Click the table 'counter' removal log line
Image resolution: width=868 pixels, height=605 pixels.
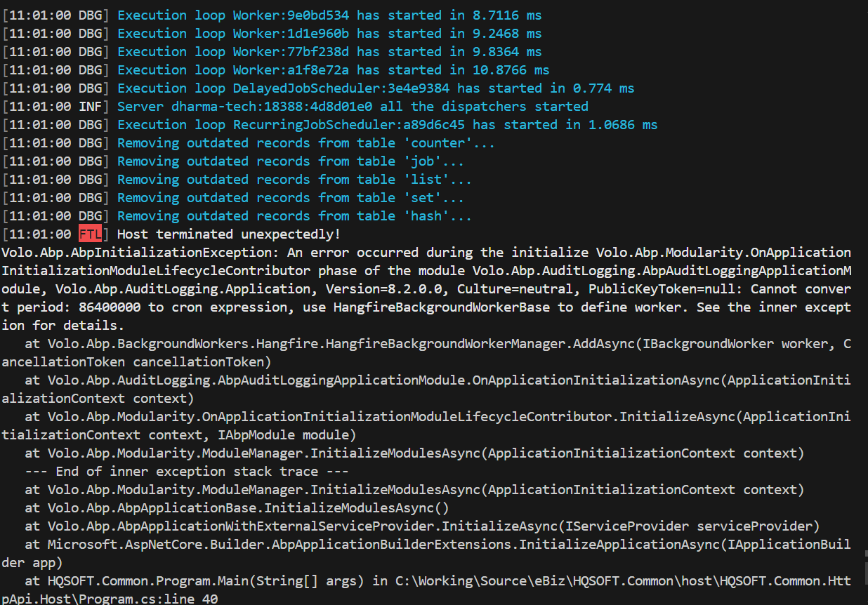click(x=305, y=142)
